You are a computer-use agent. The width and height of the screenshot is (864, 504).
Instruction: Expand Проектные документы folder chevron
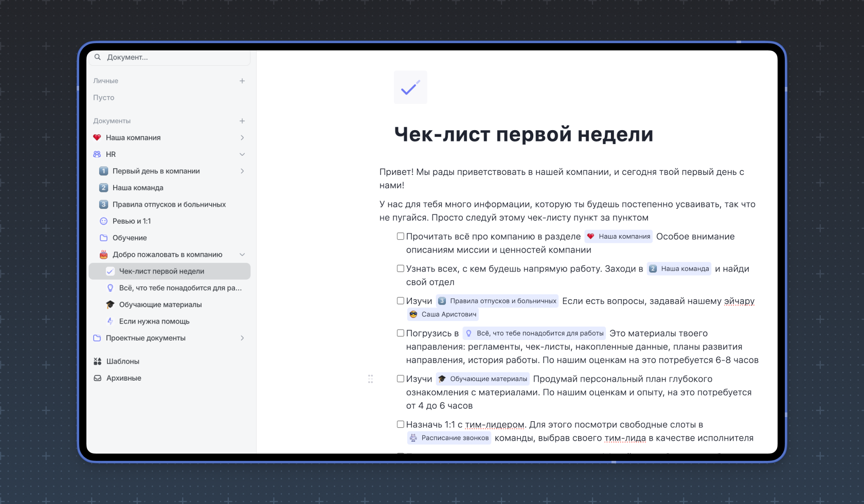pos(242,338)
